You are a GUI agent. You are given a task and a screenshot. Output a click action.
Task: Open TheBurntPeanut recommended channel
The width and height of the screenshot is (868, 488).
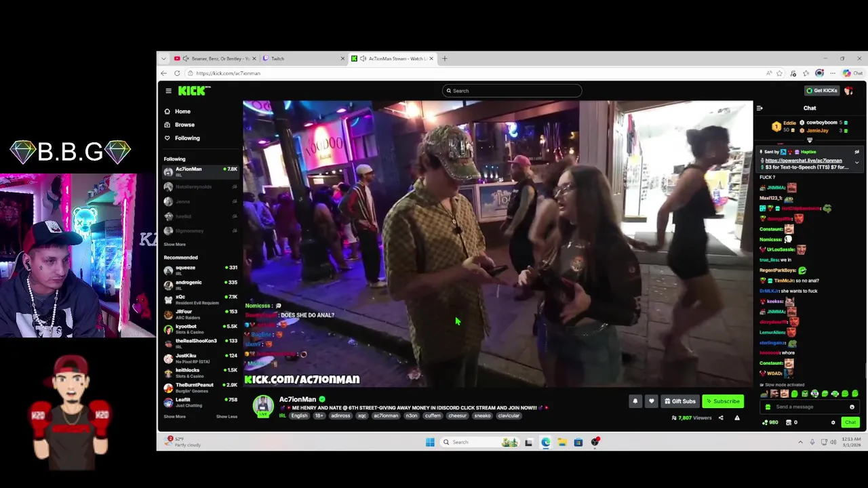point(201,387)
